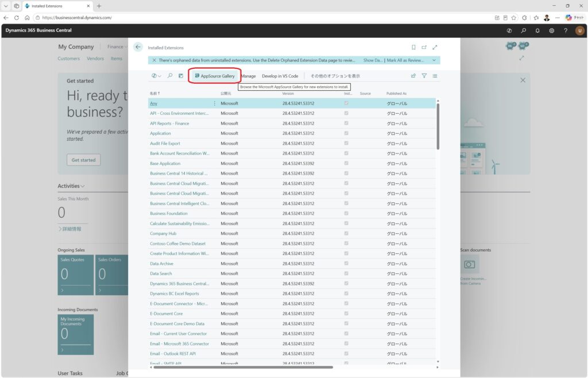The image size is (588, 378).
Task: Open notifications bell in Business Central
Action: click(x=537, y=31)
